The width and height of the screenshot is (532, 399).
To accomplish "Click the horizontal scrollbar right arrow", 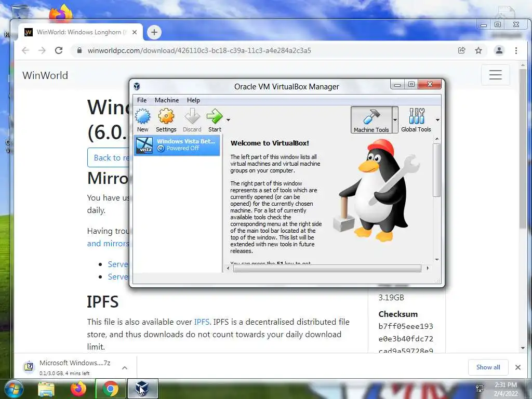I will click(428, 269).
